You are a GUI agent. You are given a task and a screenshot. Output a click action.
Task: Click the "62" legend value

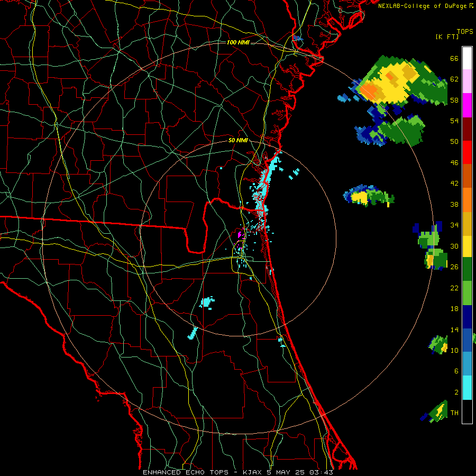(454, 79)
